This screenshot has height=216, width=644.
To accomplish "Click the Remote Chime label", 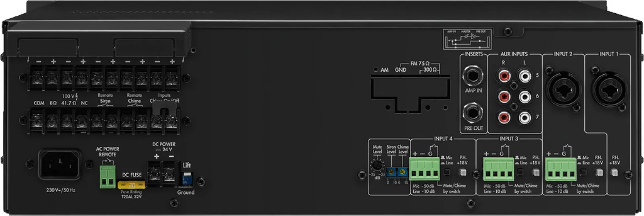I will tap(134, 98).
